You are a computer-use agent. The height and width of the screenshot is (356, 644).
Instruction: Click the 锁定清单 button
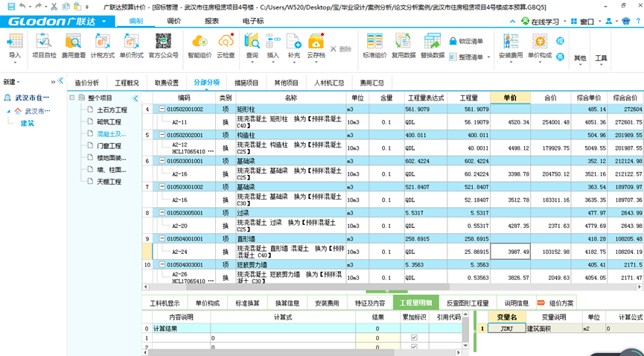click(x=466, y=41)
